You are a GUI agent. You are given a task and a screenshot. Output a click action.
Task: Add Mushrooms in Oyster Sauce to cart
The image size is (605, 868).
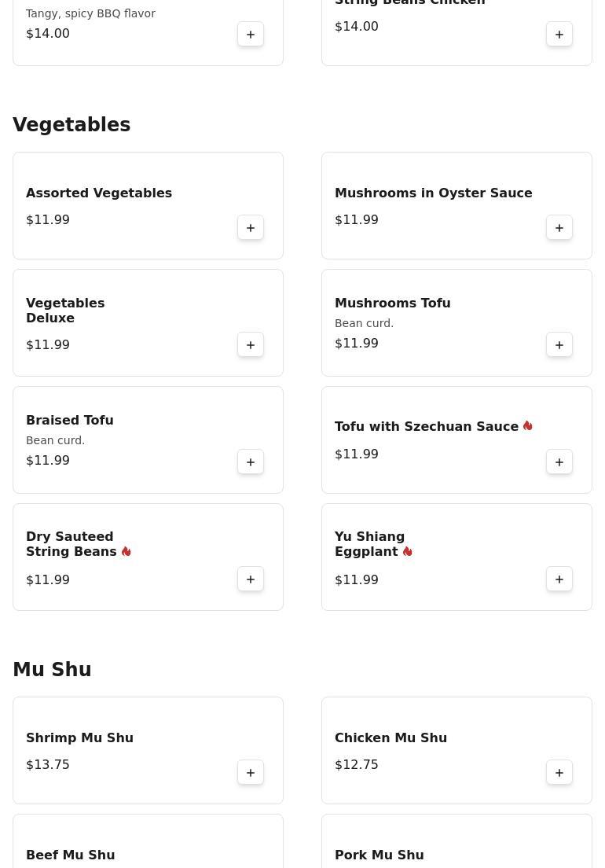[x=559, y=228]
